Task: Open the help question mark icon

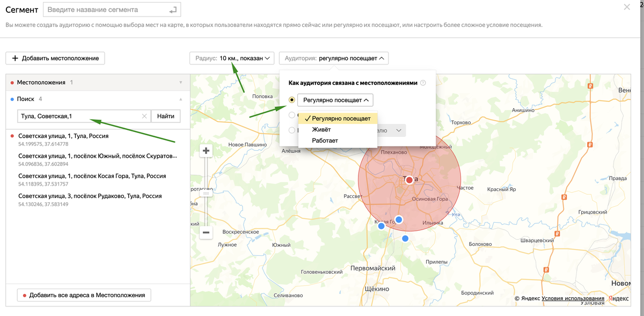Action: click(423, 83)
